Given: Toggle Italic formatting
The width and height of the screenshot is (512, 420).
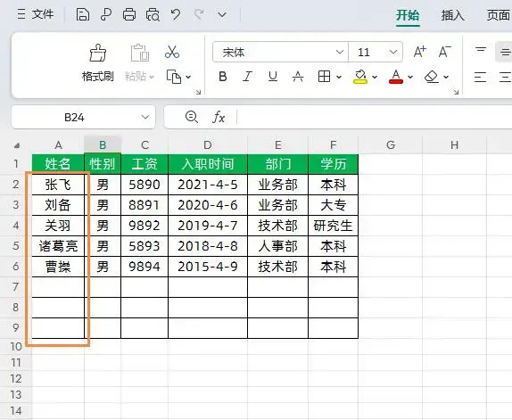Looking at the screenshot, I should coord(247,77).
